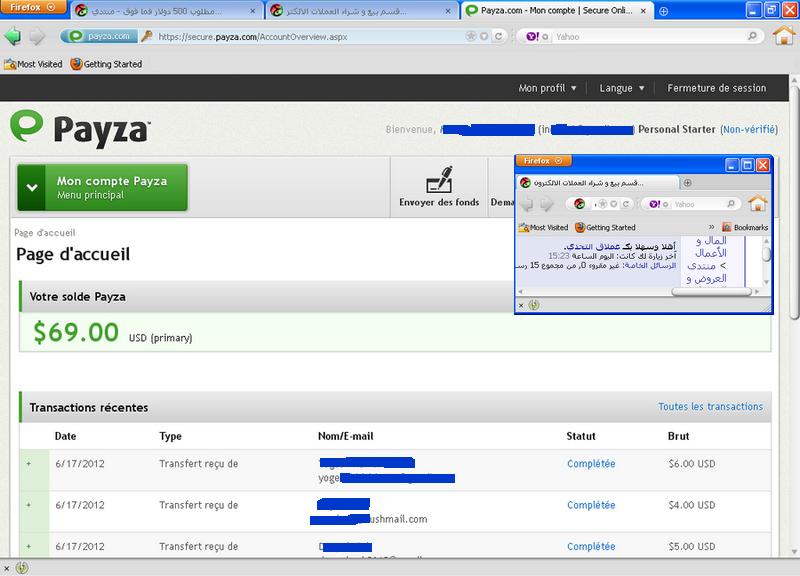Viewport: 800px width, 576px height.
Task: Select the Payza.com Mon compte tab
Action: (558, 11)
